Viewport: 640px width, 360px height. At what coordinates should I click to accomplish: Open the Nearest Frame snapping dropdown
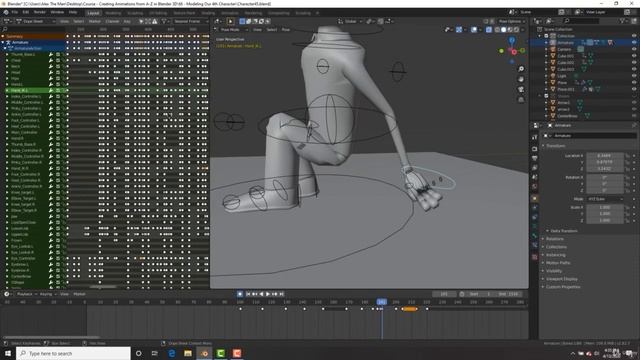point(190,21)
